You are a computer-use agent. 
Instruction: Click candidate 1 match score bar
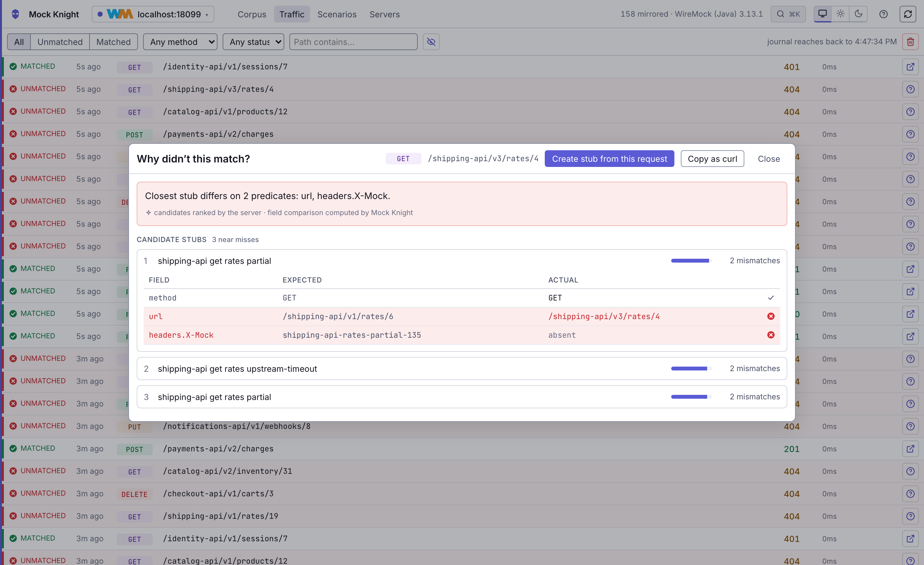(x=691, y=261)
